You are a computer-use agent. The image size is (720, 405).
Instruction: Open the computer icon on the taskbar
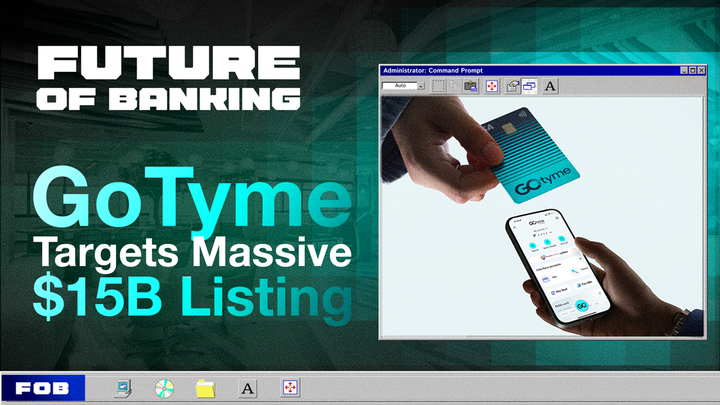click(123, 388)
